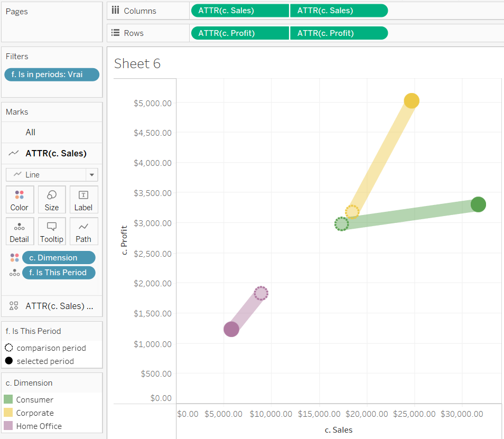This screenshot has height=439, width=504.
Task: Open the Detail marks card
Action: coord(20,231)
